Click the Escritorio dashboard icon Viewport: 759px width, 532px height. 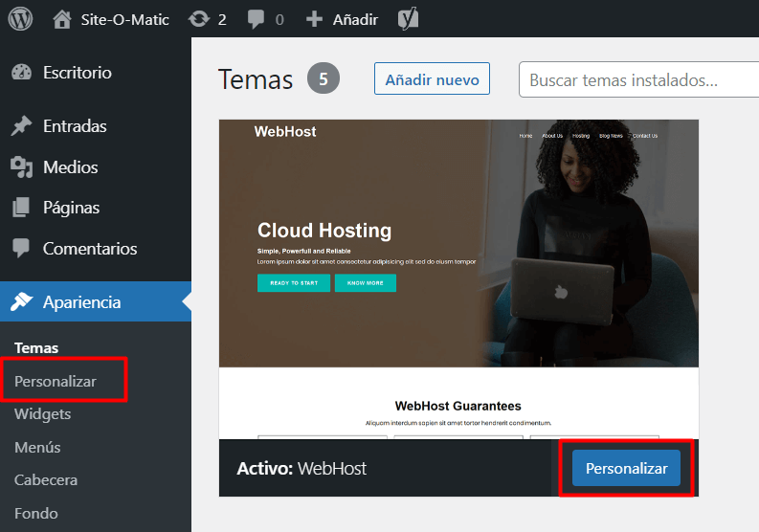(21, 72)
